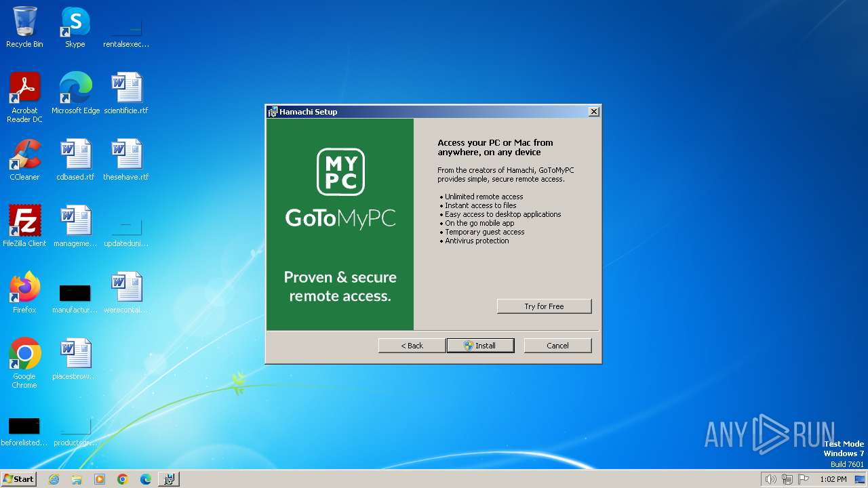The height and width of the screenshot is (488, 868).
Task: Click the Try for Free button
Action: coord(544,306)
